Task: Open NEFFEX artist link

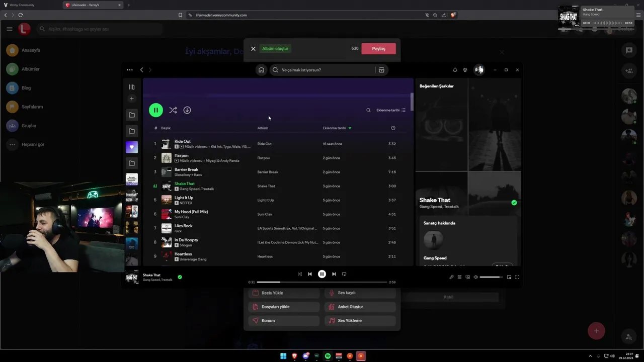Action: click(186, 203)
